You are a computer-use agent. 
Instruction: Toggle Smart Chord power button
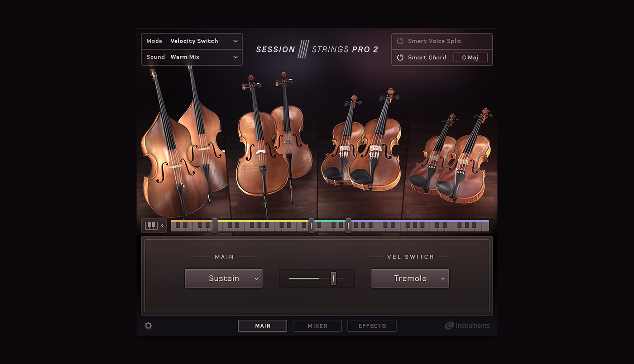coord(400,57)
